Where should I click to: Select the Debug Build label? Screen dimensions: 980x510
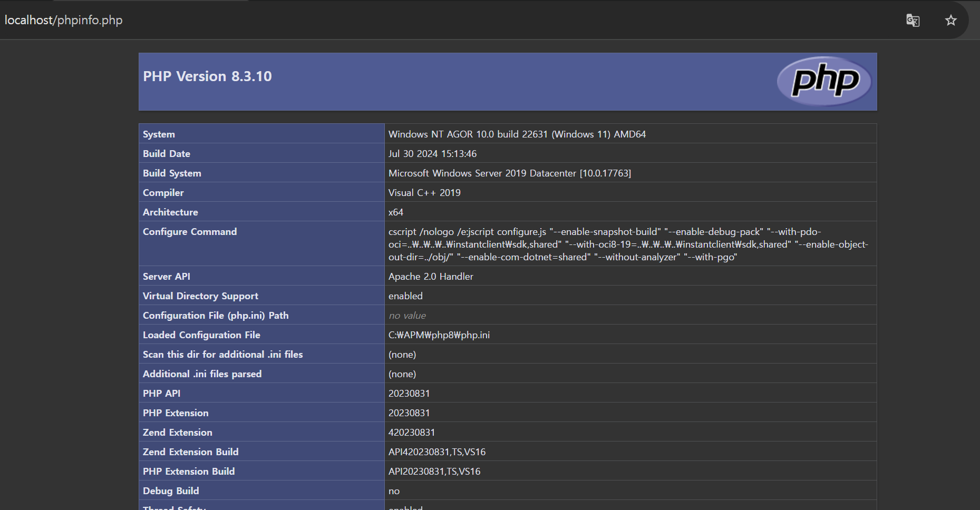pyautogui.click(x=171, y=491)
